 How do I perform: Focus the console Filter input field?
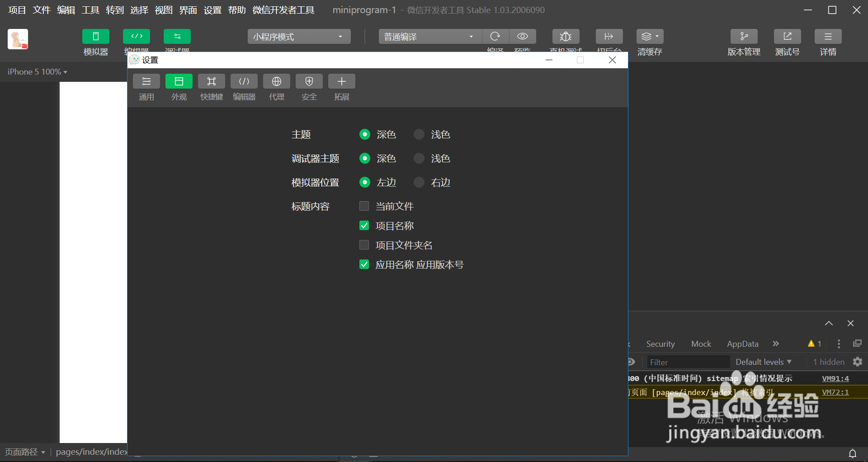coord(689,362)
